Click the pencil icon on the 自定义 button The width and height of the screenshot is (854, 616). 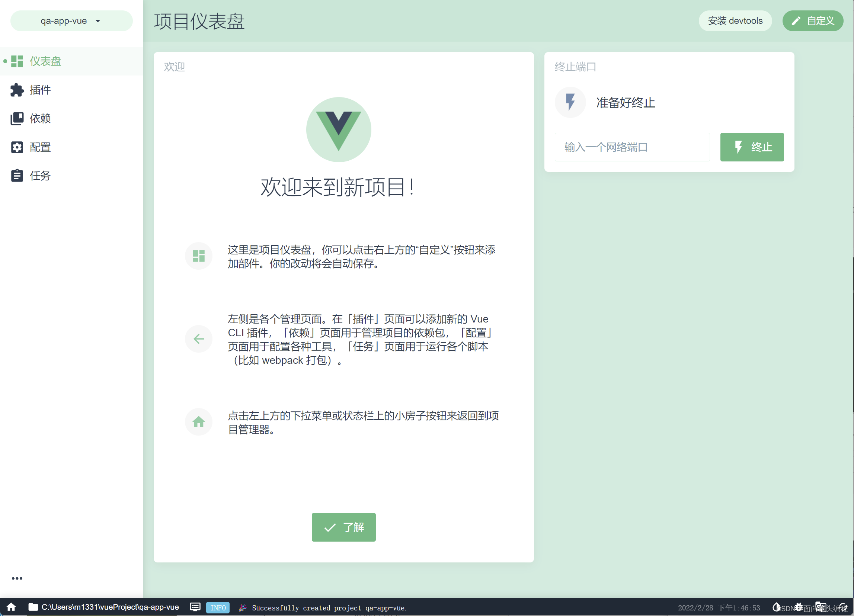point(796,21)
